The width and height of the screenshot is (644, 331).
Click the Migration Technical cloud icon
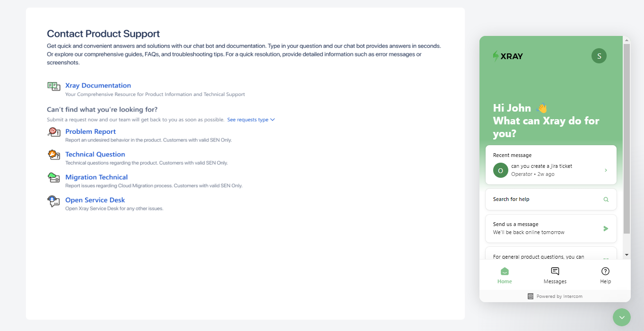[53, 178]
